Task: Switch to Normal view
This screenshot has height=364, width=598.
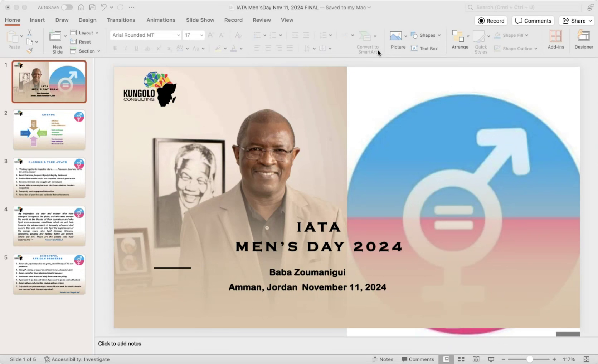Action: coord(446,359)
